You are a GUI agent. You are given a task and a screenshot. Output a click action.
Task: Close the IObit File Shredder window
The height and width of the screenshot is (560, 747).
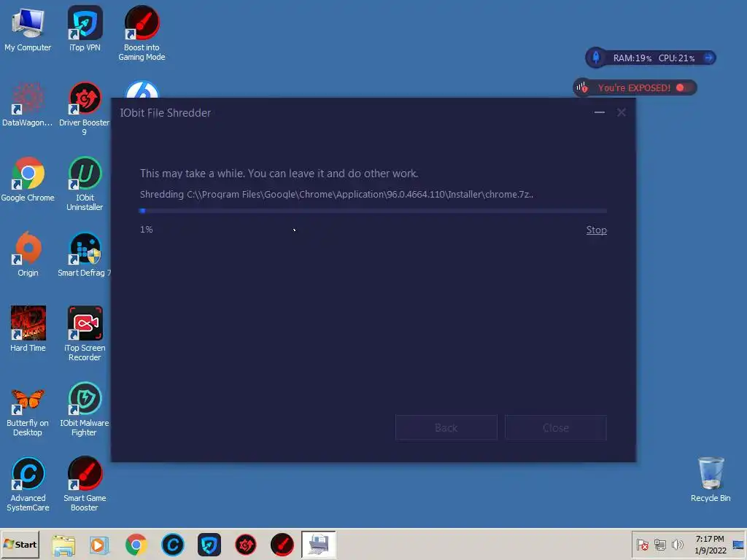click(622, 112)
